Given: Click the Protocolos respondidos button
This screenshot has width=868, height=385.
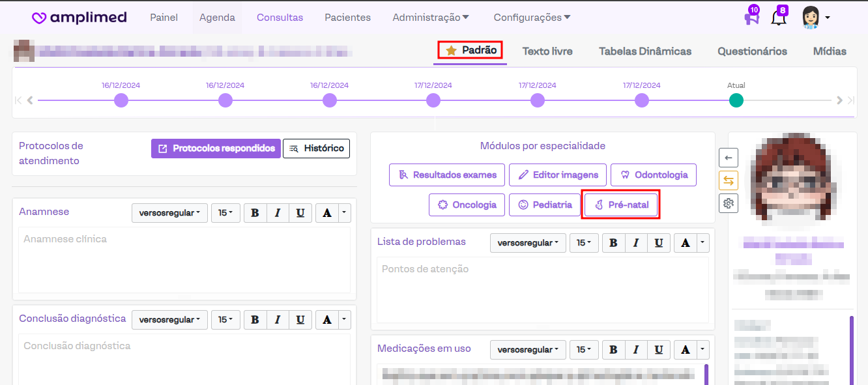Looking at the screenshot, I should pyautogui.click(x=216, y=149).
